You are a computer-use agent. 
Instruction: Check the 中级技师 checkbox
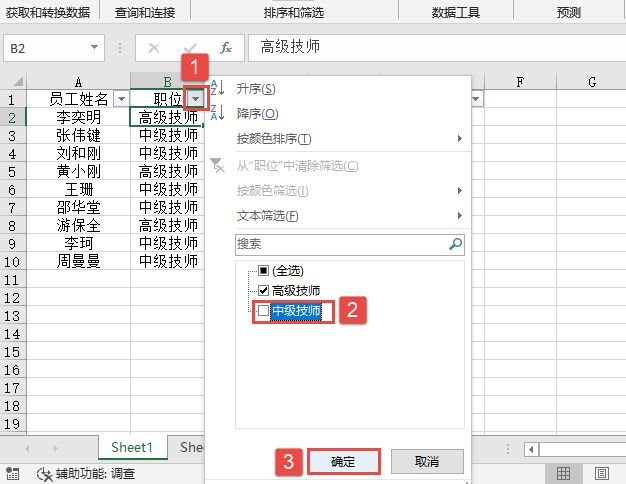pyautogui.click(x=263, y=311)
